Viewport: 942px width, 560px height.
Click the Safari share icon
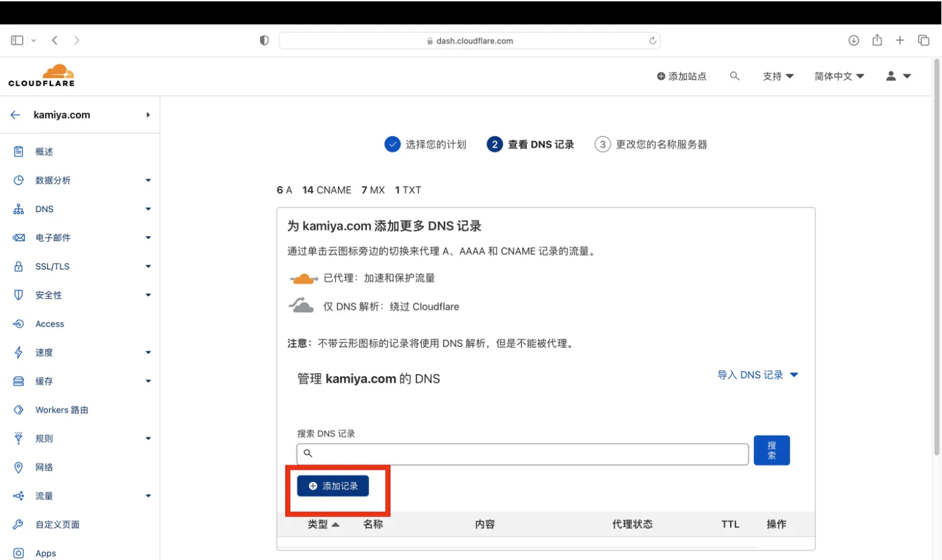coord(877,41)
